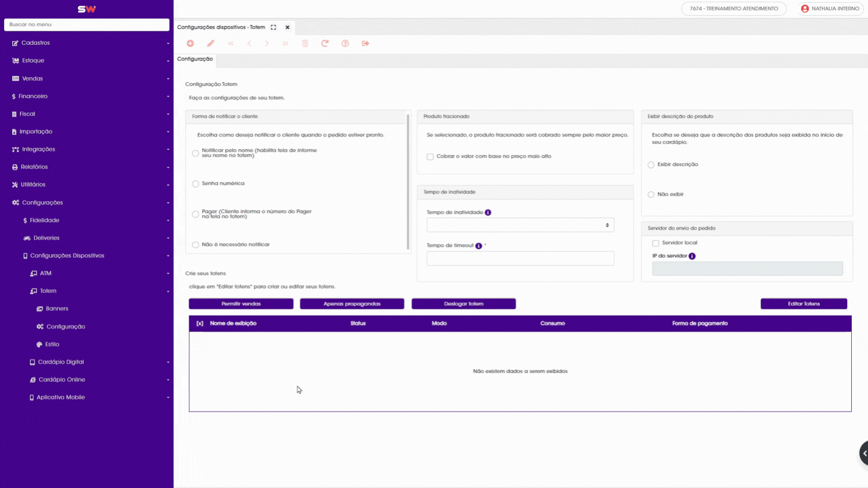Select the Pager notification radio option
This screenshot has width=868, height=488.
coord(195,214)
